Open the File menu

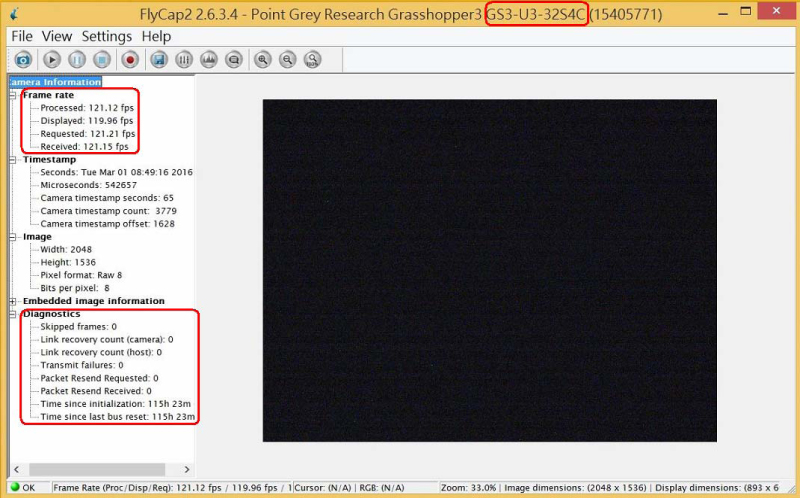pos(22,36)
